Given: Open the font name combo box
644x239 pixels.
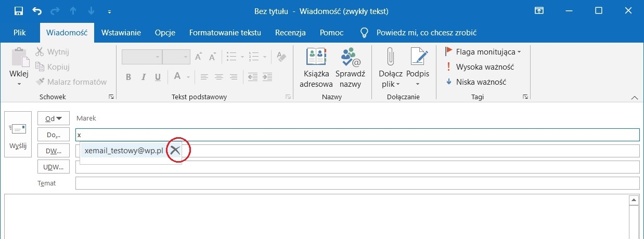Looking at the screenshot, I should click(x=141, y=57).
